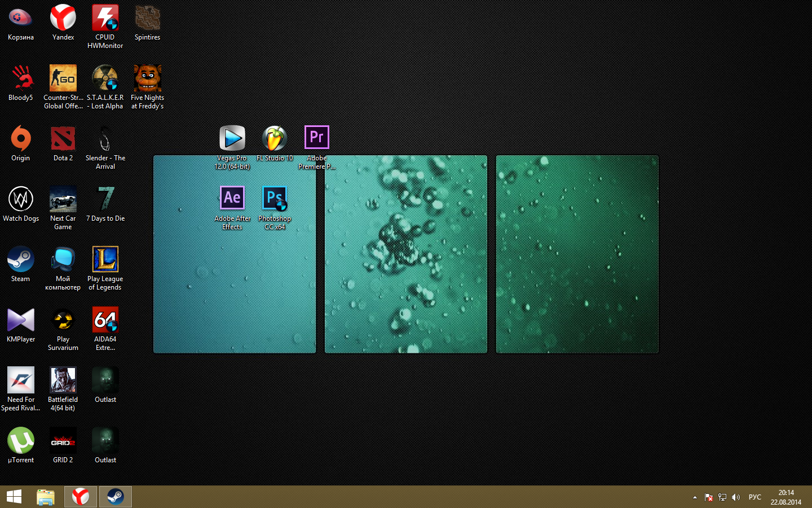Open the clock showing 20:14
812x508 pixels.
(786, 497)
